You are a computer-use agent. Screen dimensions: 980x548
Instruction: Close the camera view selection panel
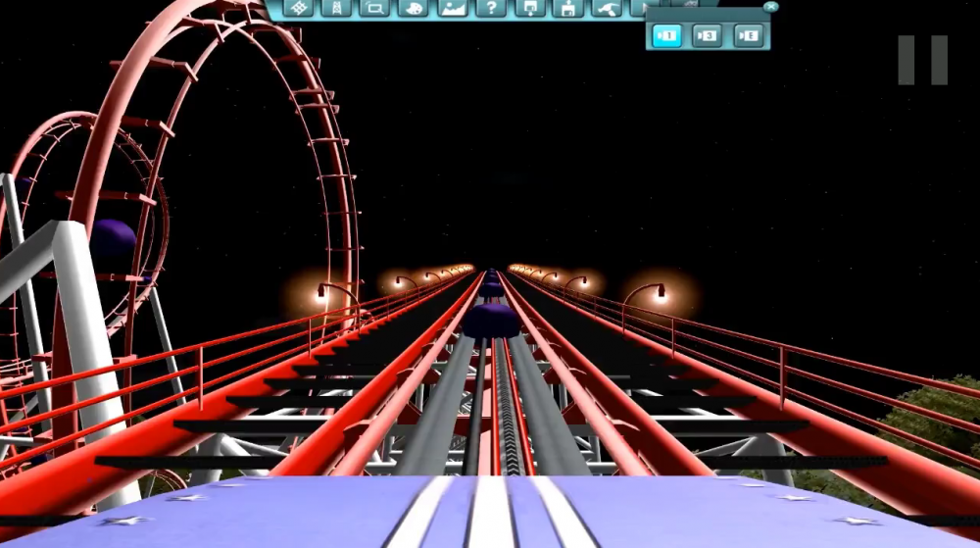(771, 7)
